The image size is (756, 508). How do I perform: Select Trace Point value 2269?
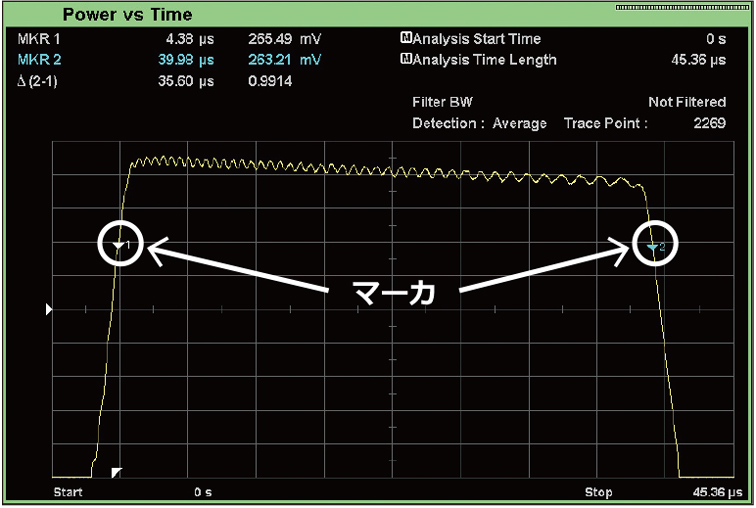(x=710, y=123)
